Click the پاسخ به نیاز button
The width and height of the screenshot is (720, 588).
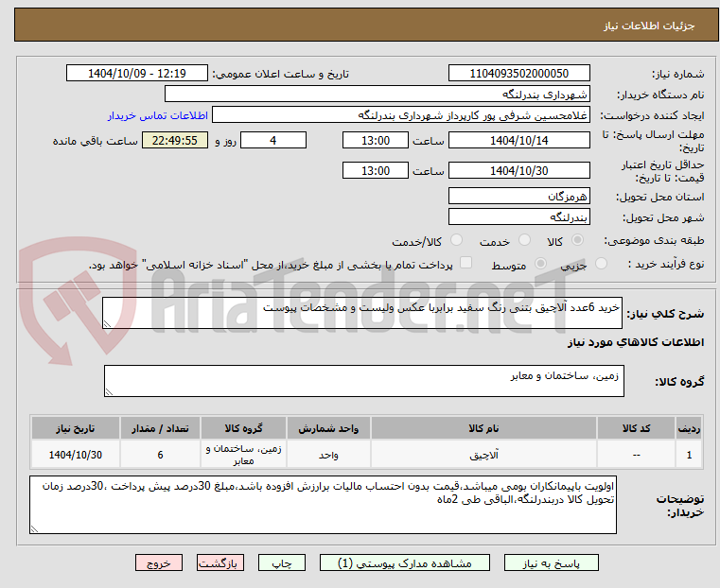tap(551, 562)
